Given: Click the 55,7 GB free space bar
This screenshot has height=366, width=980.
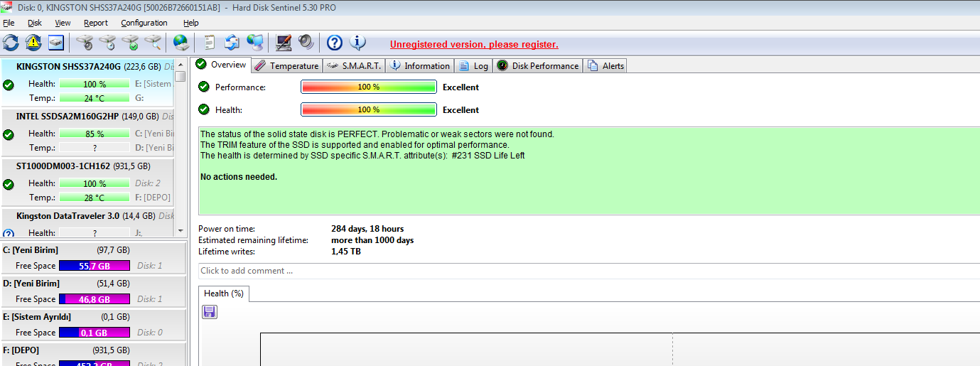Looking at the screenshot, I should pos(94,266).
